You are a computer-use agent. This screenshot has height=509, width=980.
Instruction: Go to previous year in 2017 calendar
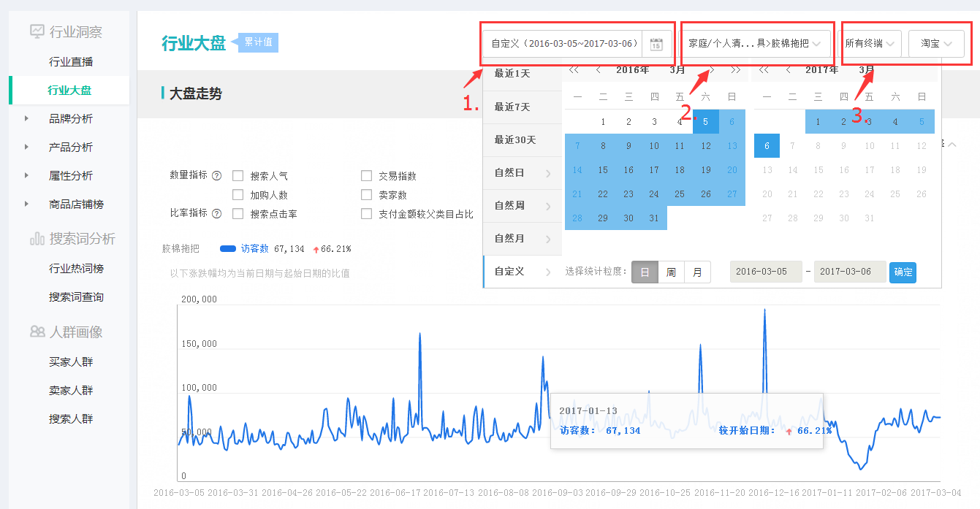click(764, 70)
